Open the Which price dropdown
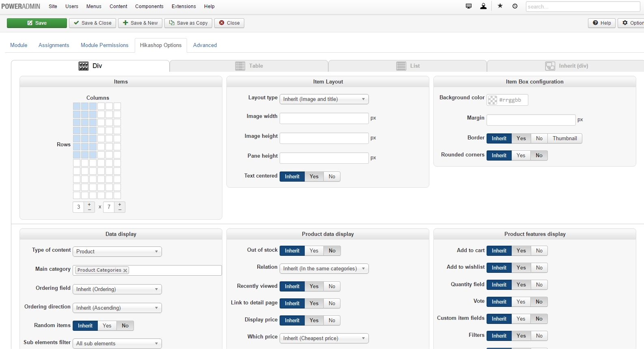The image size is (644, 349). click(324, 338)
